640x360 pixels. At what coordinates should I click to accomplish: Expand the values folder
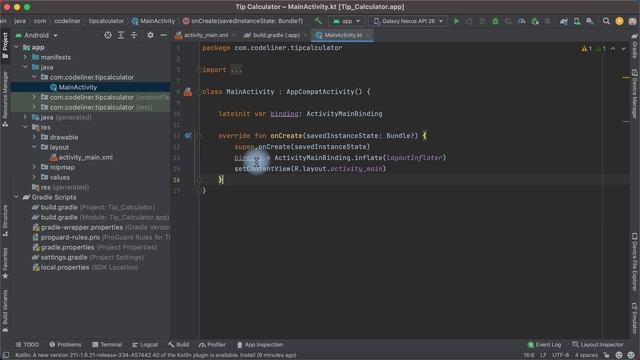click(34, 177)
